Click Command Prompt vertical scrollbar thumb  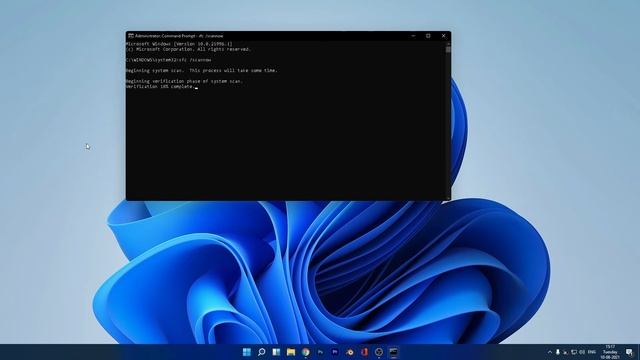pyautogui.click(x=448, y=49)
